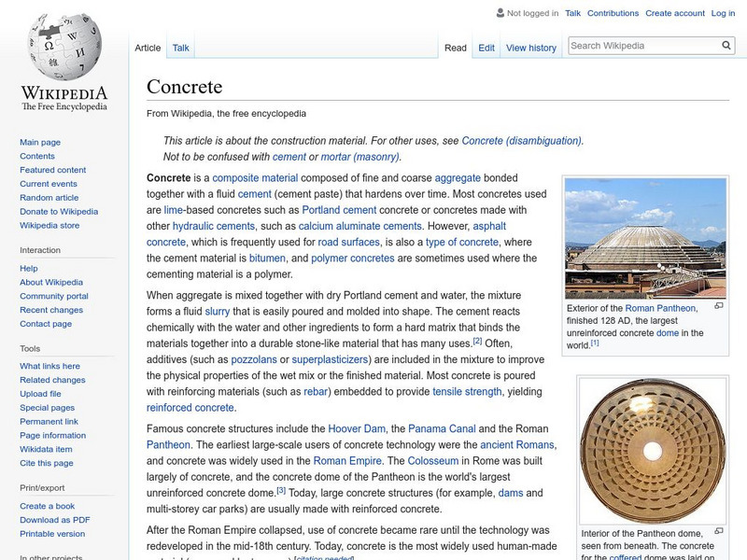
Task: Open Contact page link
Action: [x=46, y=324]
